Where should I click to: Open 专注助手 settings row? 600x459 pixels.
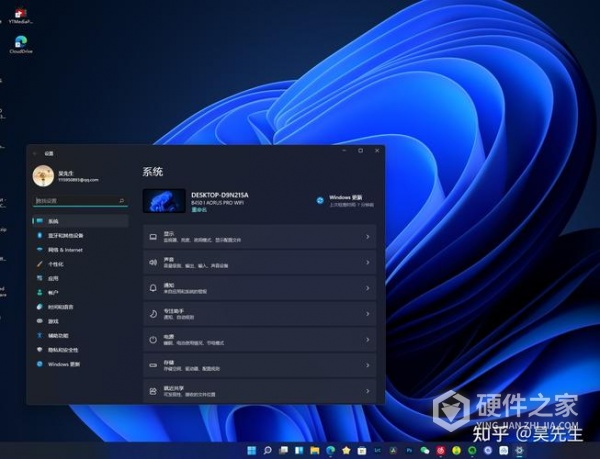pyautogui.click(x=260, y=314)
